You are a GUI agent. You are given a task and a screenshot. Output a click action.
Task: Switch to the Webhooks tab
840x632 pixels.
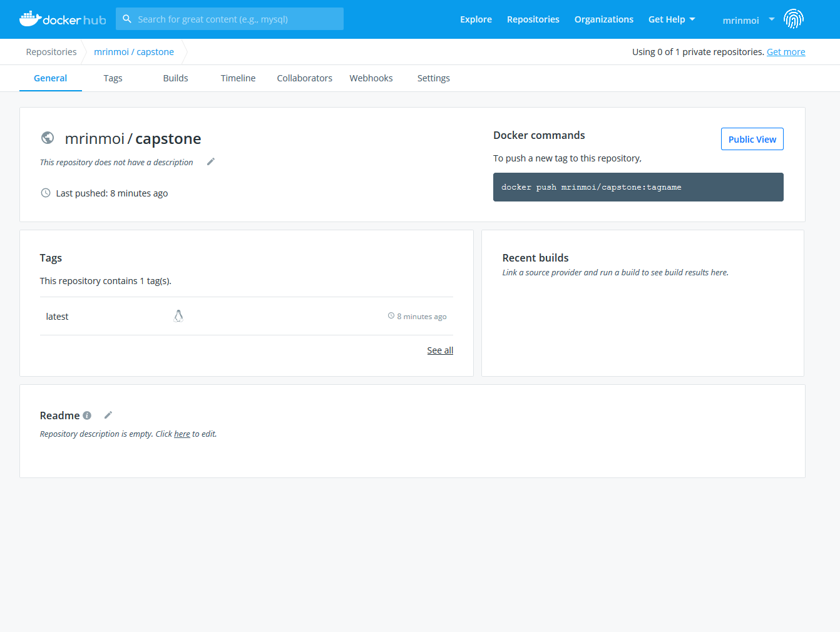[371, 78]
